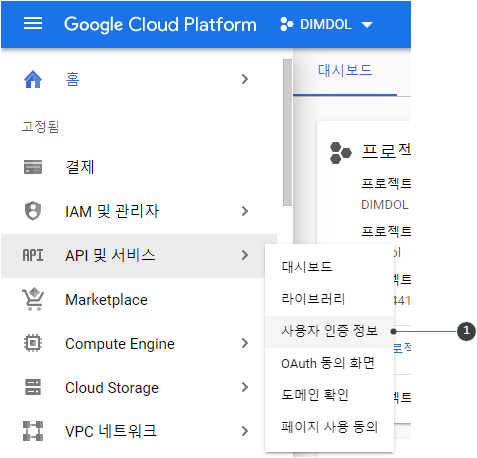Screen dimensions: 477x458
Task: Click the VPC network icon
Action: (x=33, y=431)
